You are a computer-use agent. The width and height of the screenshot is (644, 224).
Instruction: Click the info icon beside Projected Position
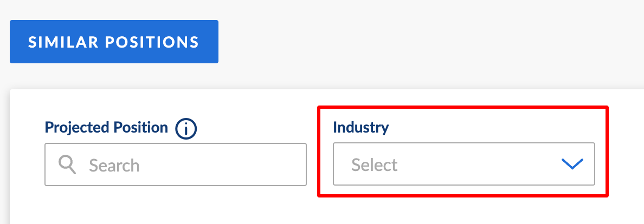pyautogui.click(x=186, y=129)
